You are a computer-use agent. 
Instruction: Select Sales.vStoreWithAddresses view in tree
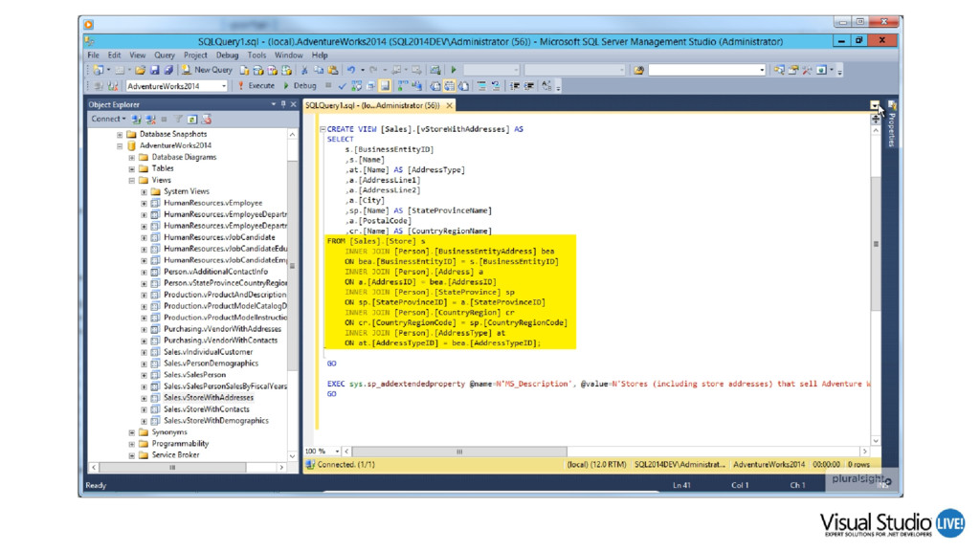point(209,398)
